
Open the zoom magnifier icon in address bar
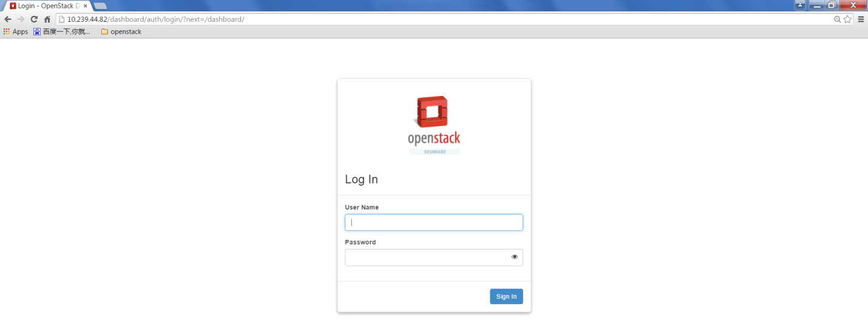837,19
